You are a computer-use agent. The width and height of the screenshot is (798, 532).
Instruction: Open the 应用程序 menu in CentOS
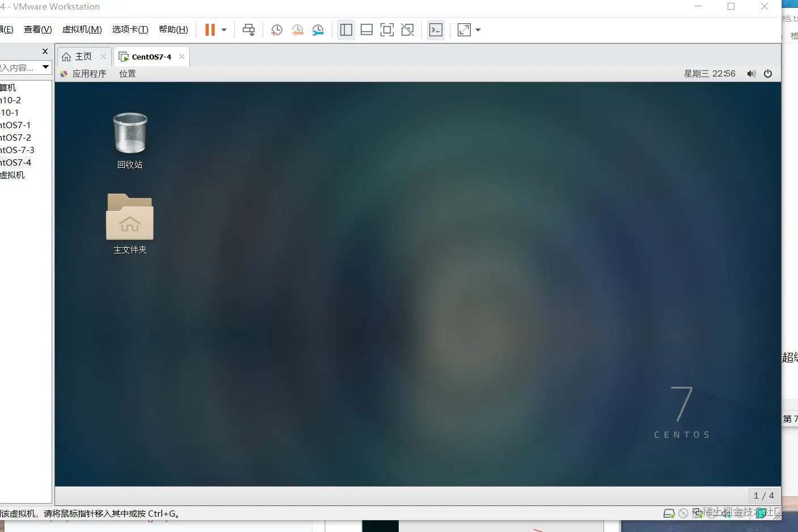(x=90, y=74)
